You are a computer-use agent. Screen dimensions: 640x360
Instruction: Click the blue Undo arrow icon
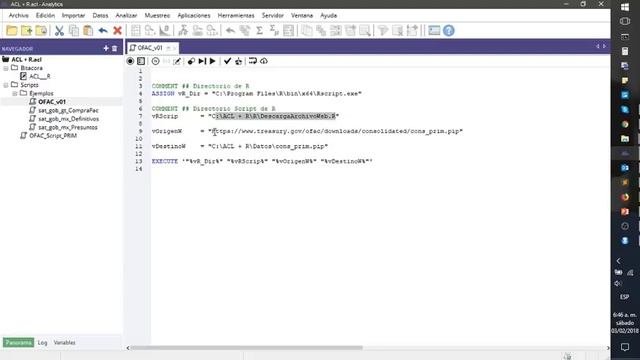click(103, 31)
